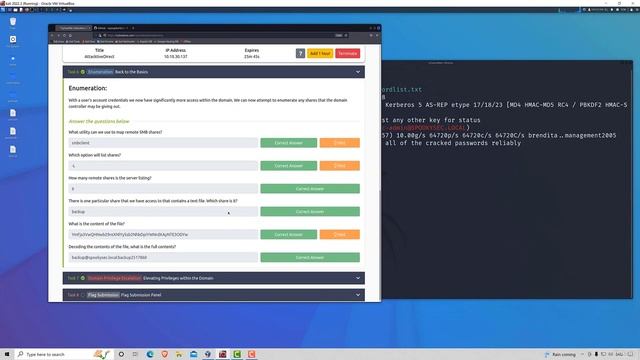The image size is (640, 360).
Task: Click the Task 7 Domain Privilege Escalation header
Action: point(213,278)
